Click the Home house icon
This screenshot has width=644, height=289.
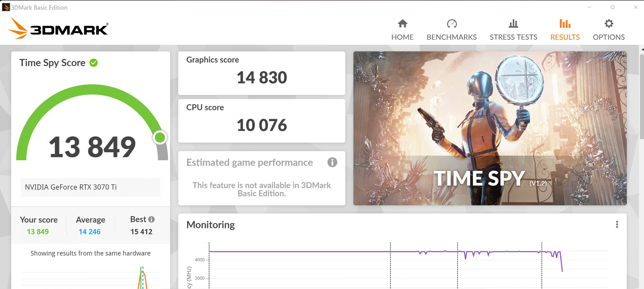(x=403, y=24)
